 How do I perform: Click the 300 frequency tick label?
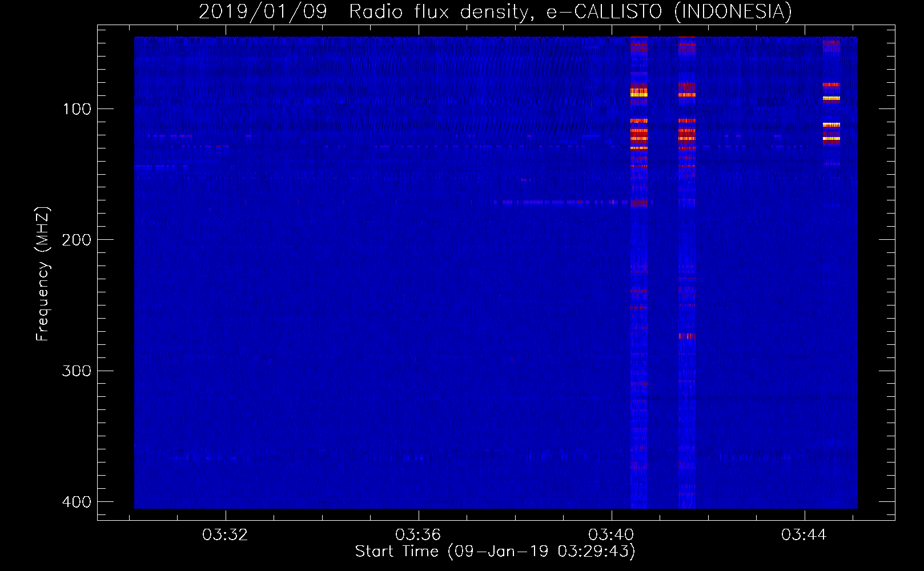[x=77, y=371]
